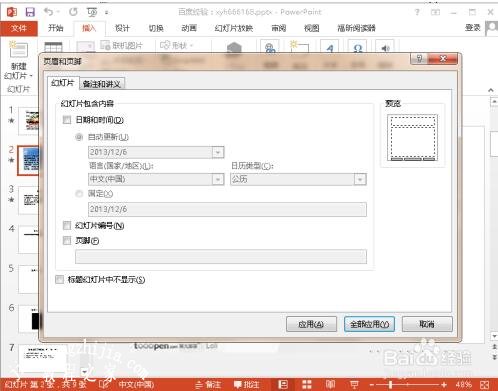Screen dimensions: 498x391
Task: Toggle the 批注 comments button in status bar
Action: click(246, 385)
